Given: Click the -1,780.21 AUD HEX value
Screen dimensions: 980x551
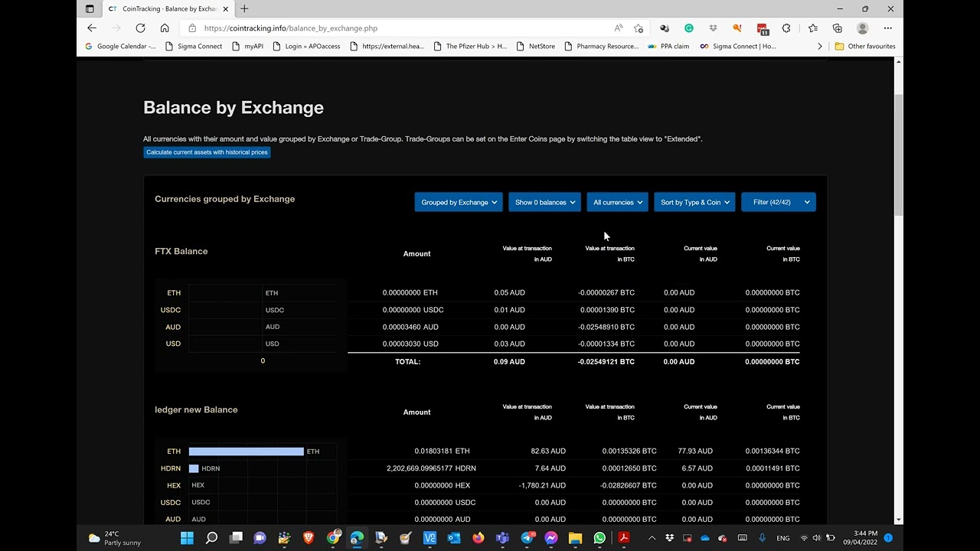Looking at the screenshot, I should (542, 485).
